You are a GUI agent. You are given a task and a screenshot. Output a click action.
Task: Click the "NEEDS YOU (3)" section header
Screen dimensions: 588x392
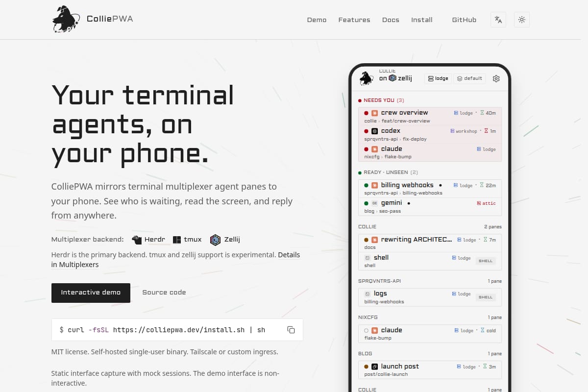tap(381, 100)
